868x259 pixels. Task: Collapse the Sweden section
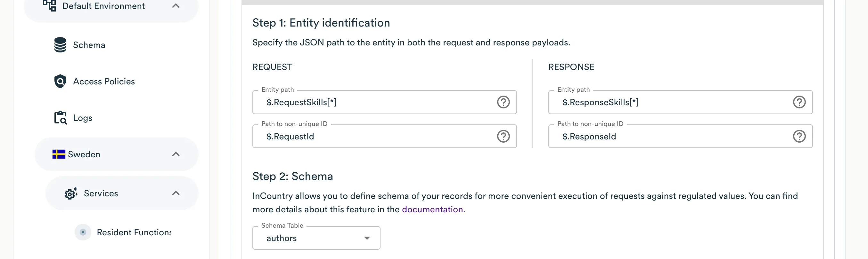click(x=176, y=154)
